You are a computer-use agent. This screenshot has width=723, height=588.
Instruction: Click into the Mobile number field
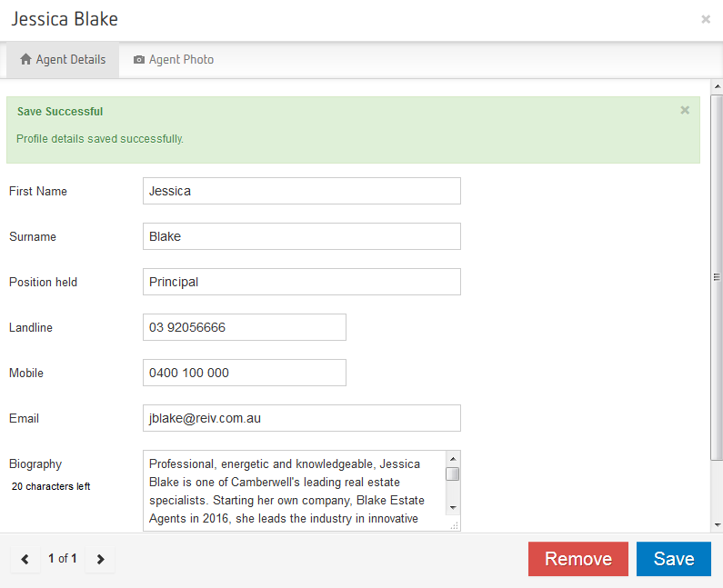click(244, 373)
